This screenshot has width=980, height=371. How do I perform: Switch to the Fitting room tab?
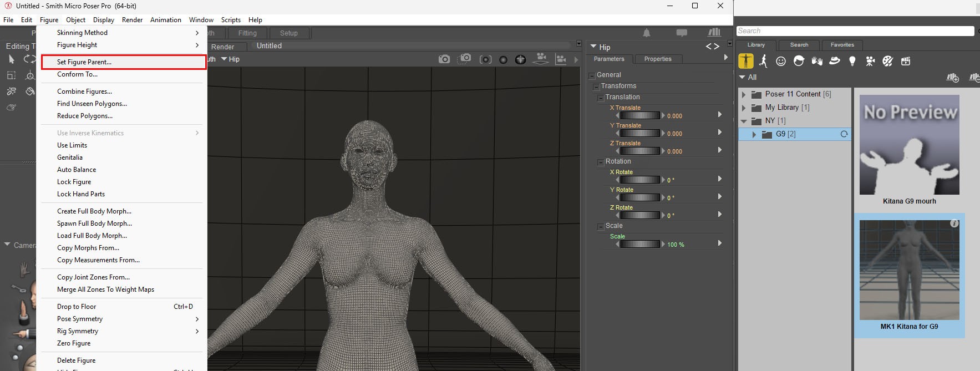(247, 33)
